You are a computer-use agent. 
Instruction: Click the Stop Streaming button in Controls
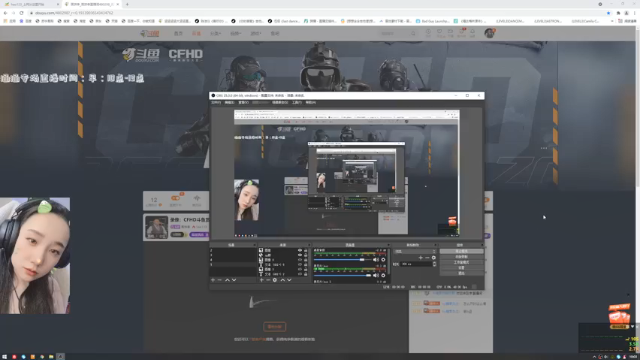point(462,251)
